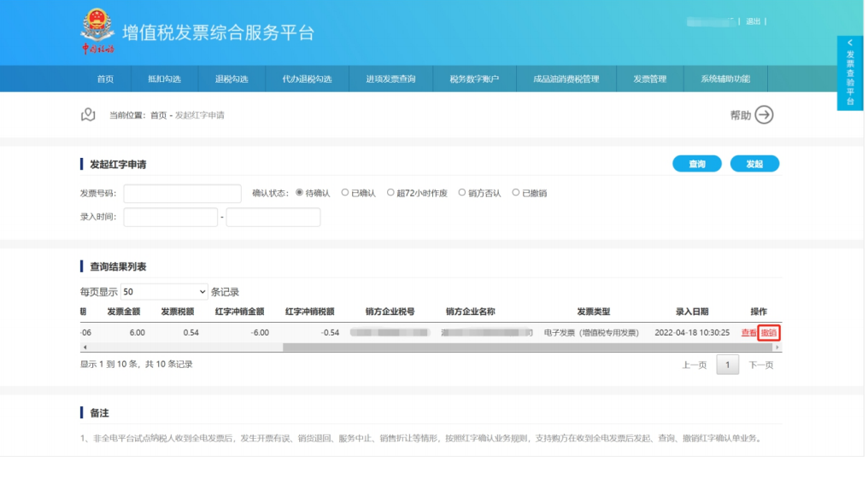Image resolution: width=868 pixels, height=496 pixels.
Task: Click the red offset amount cell -6.00
Action: [x=259, y=332]
